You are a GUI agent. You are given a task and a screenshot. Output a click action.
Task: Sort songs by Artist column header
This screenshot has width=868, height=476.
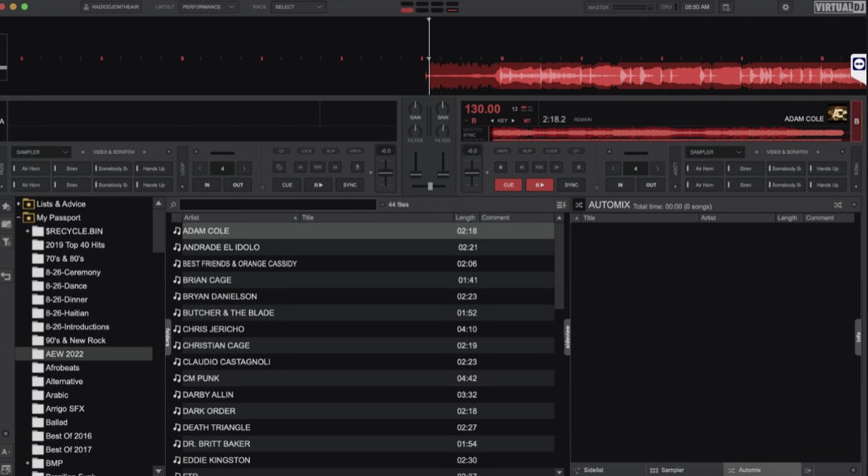(x=240, y=218)
